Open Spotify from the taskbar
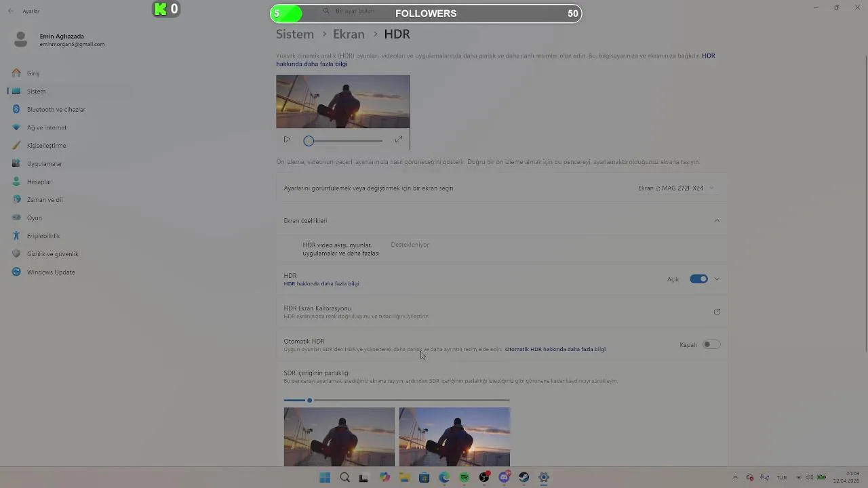 coord(464,478)
